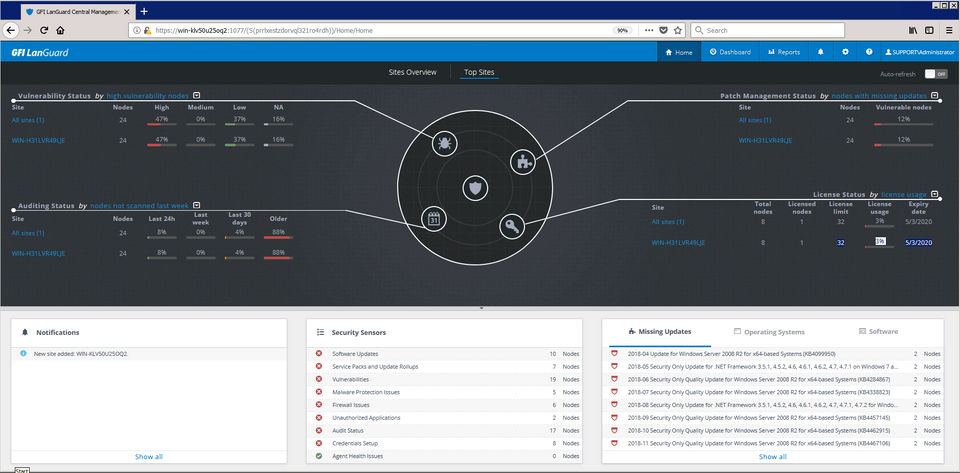960x473 pixels.
Task: Click the browser home icon
Action: (x=61, y=30)
